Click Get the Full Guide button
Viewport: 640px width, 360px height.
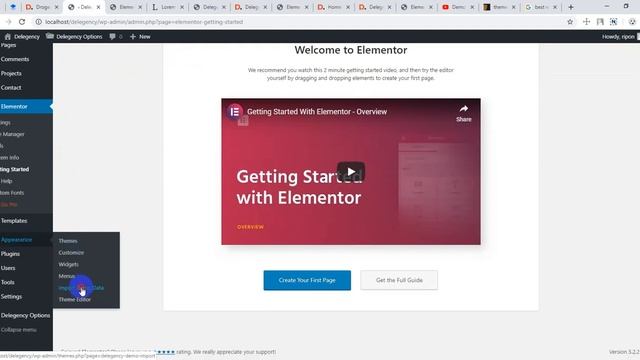[x=399, y=280]
